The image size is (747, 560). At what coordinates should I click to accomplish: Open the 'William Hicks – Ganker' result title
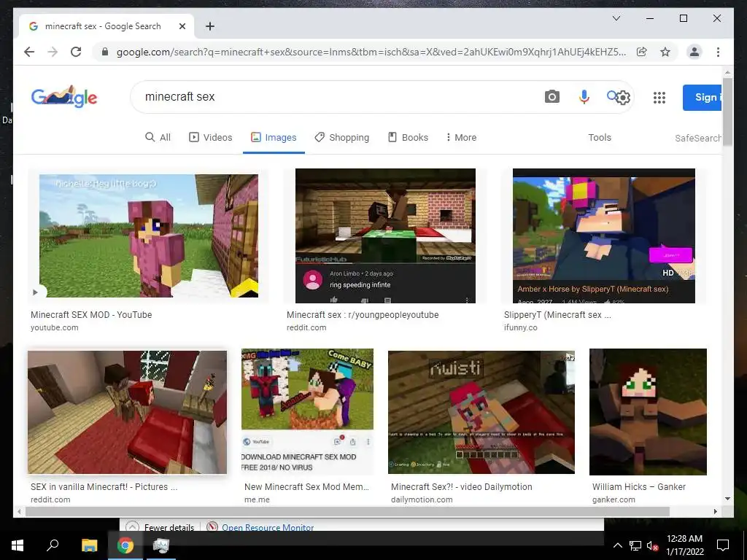point(639,486)
